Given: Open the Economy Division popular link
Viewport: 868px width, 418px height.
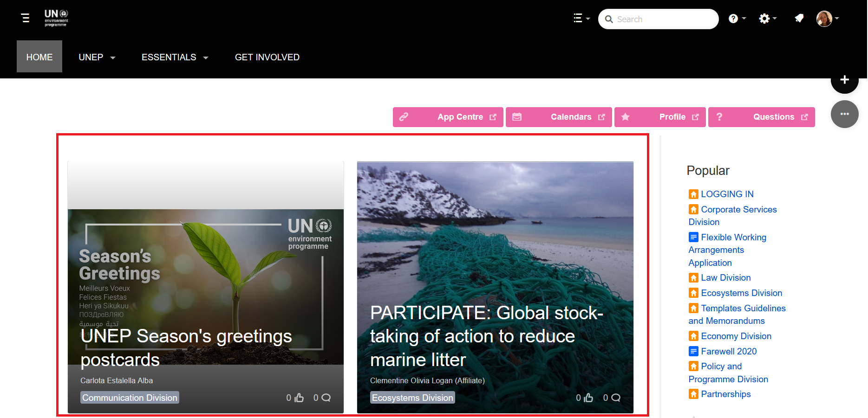Looking at the screenshot, I should point(736,336).
